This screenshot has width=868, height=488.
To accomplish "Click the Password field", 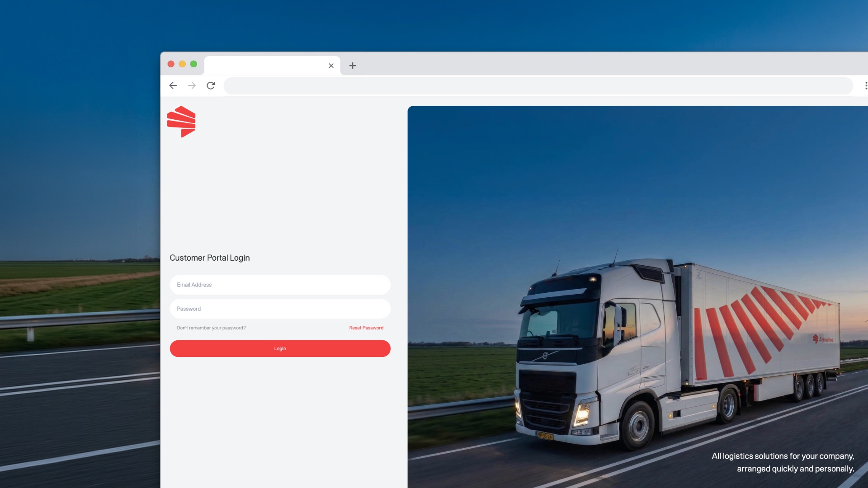I will [x=280, y=309].
